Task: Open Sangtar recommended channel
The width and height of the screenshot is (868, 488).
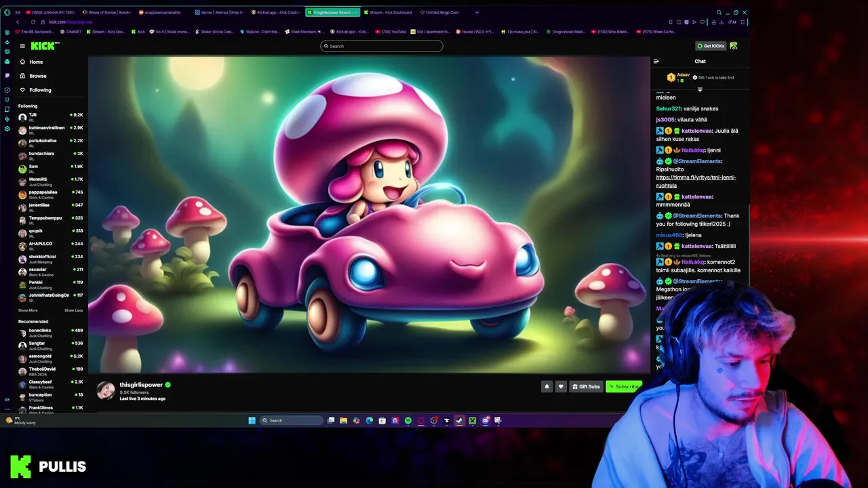Action: [x=51, y=345]
